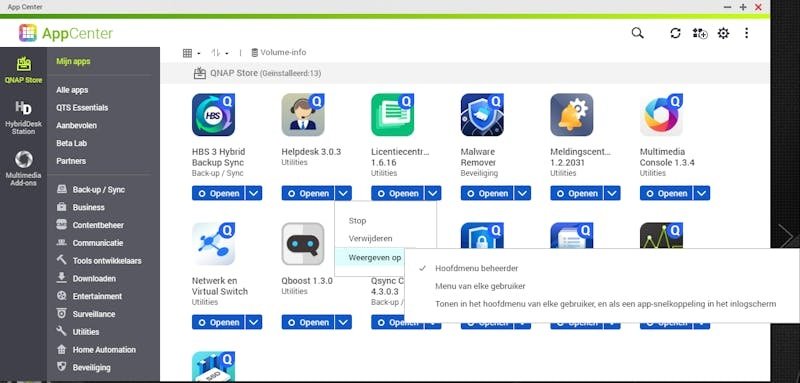Open Malware Remover with its Openen button

pos(487,193)
